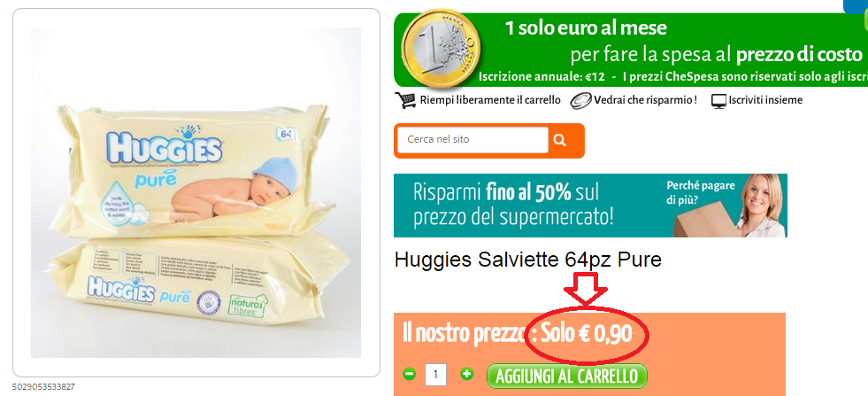Screen dimensions: 868x396
Task: Click the quantity input box showing 1
Action: click(435, 375)
